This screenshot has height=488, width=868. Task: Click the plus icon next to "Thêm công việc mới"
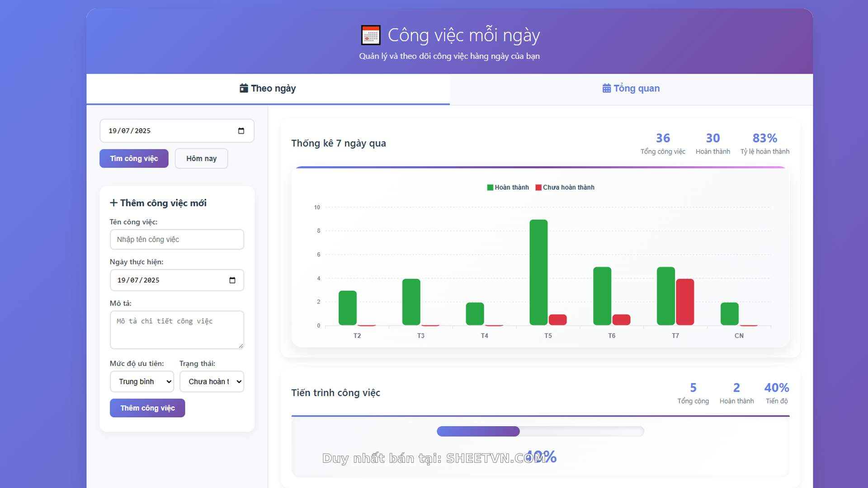pos(113,203)
